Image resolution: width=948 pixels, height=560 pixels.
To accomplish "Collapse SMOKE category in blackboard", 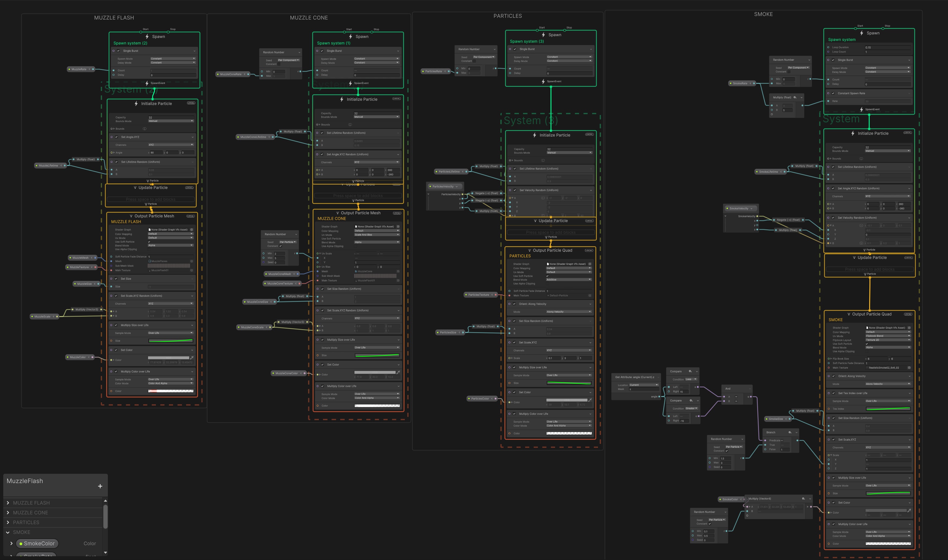I will [8, 532].
